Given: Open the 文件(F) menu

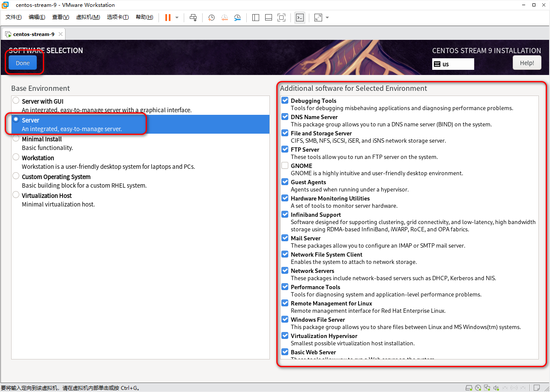Looking at the screenshot, I should (14, 17).
